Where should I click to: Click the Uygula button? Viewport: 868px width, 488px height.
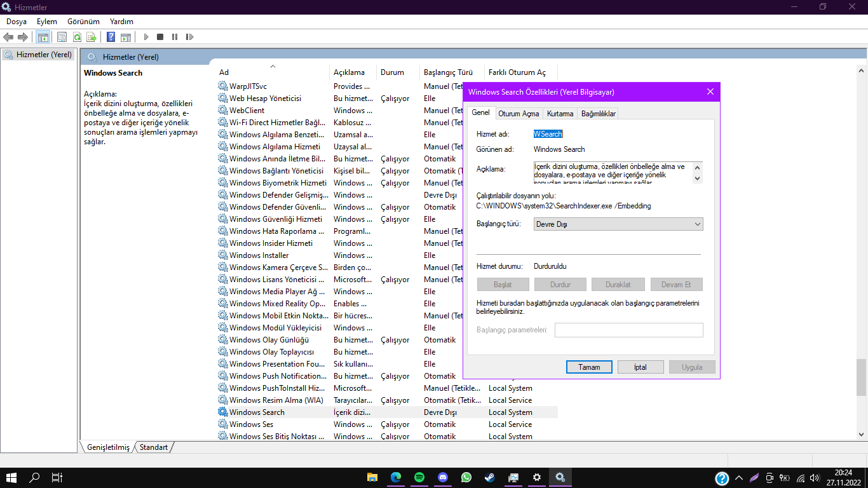tap(692, 367)
